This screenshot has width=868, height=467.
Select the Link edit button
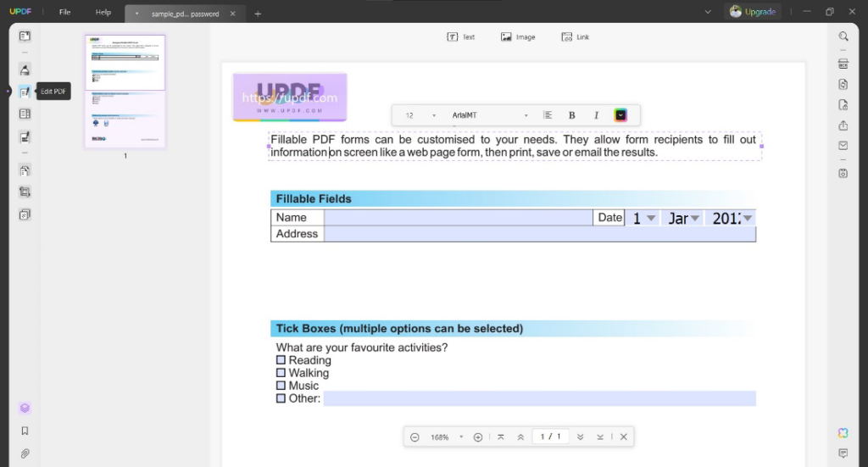coord(576,37)
